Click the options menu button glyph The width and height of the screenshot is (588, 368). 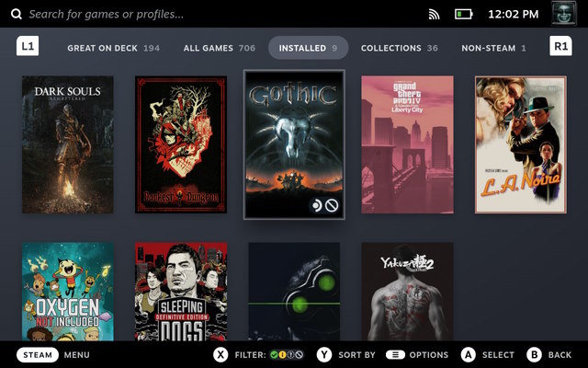(395, 355)
